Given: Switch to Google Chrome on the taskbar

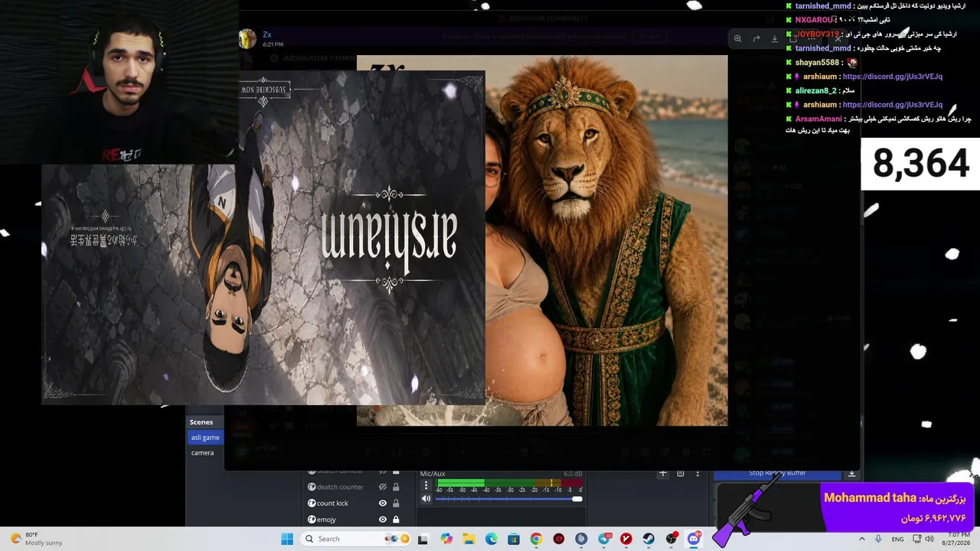Looking at the screenshot, I should [536, 539].
